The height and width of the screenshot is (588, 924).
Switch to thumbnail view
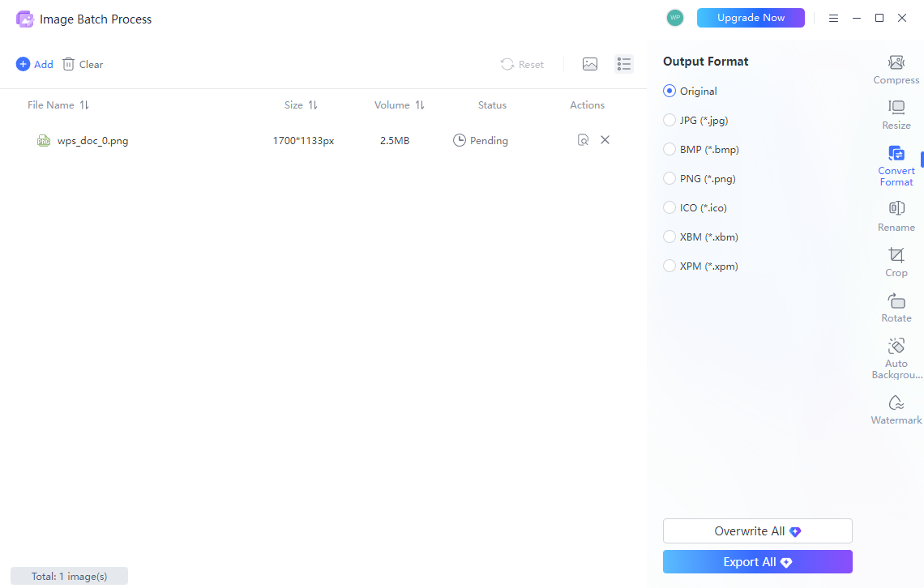(590, 64)
